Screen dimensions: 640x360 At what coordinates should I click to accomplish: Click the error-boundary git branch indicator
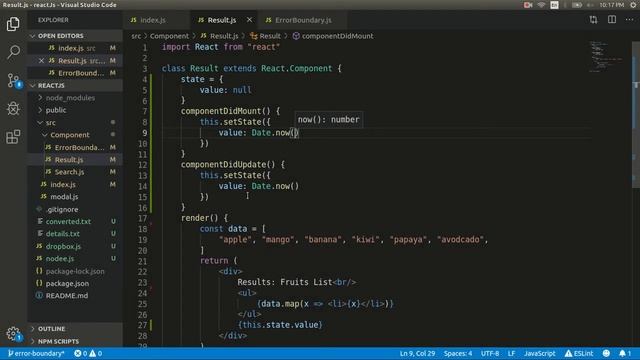36,353
